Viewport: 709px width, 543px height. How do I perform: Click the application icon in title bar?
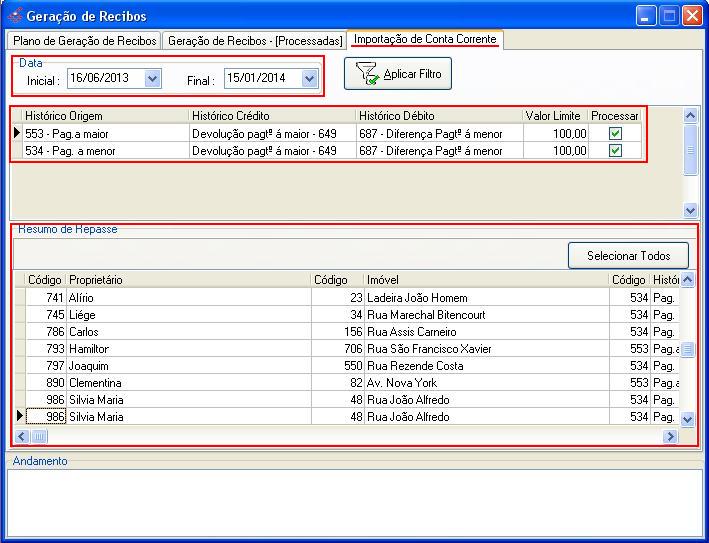(x=14, y=15)
